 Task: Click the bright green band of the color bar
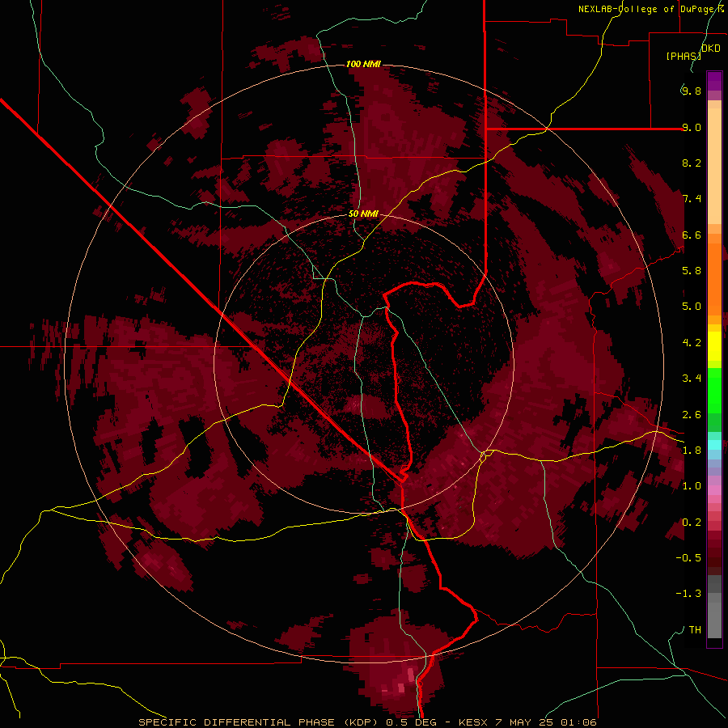[714, 390]
